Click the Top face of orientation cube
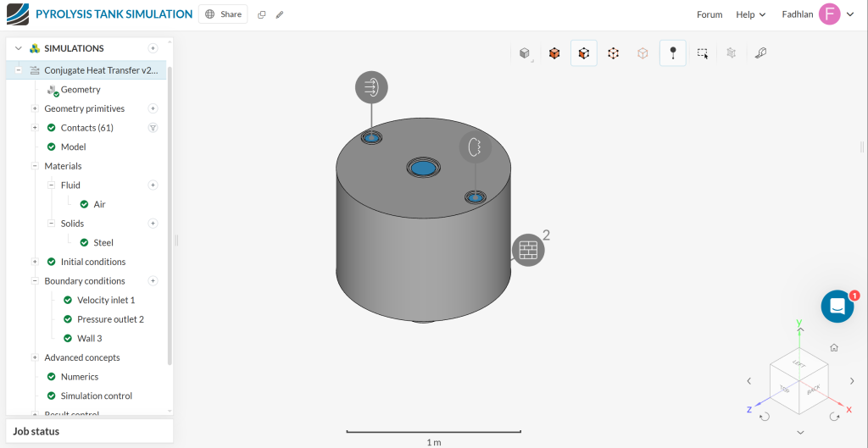This screenshot has width=868, height=448. (785, 388)
